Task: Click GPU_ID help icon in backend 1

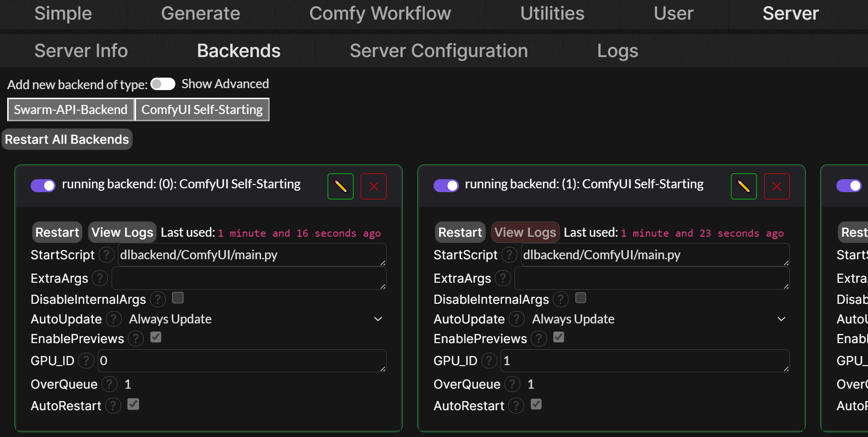Action: tap(489, 361)
